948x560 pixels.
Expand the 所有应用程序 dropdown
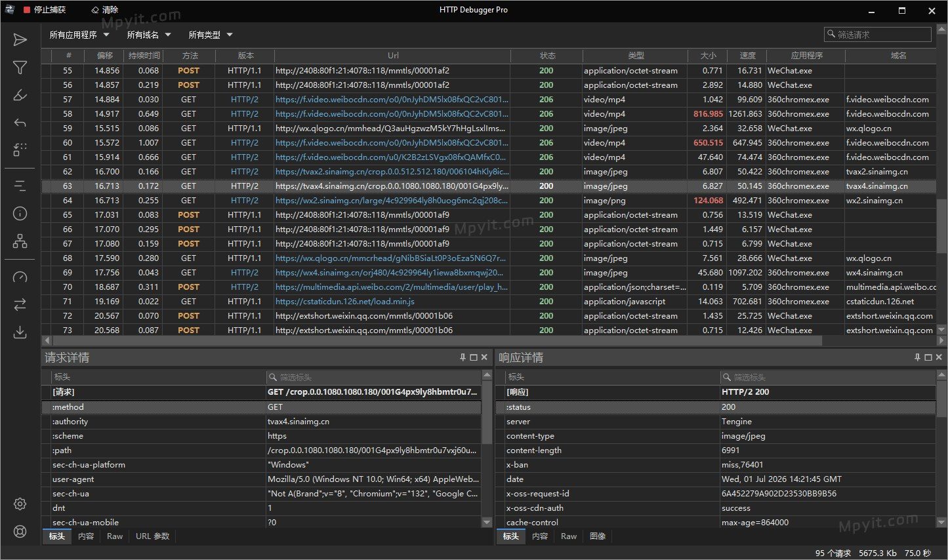[79, 35]
